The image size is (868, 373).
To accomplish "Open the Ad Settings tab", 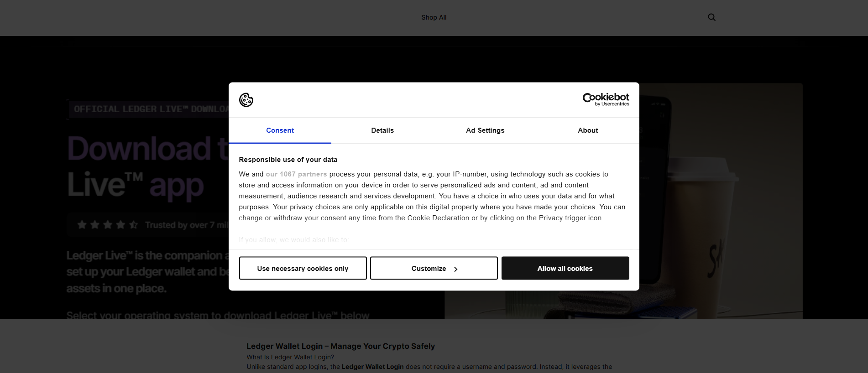I will (485, 130).
